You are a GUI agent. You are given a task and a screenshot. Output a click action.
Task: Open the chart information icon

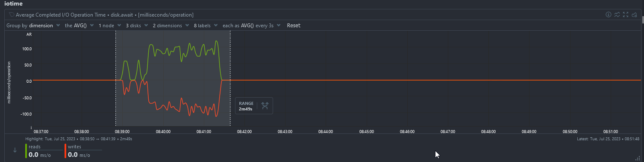tap(609, 14)
